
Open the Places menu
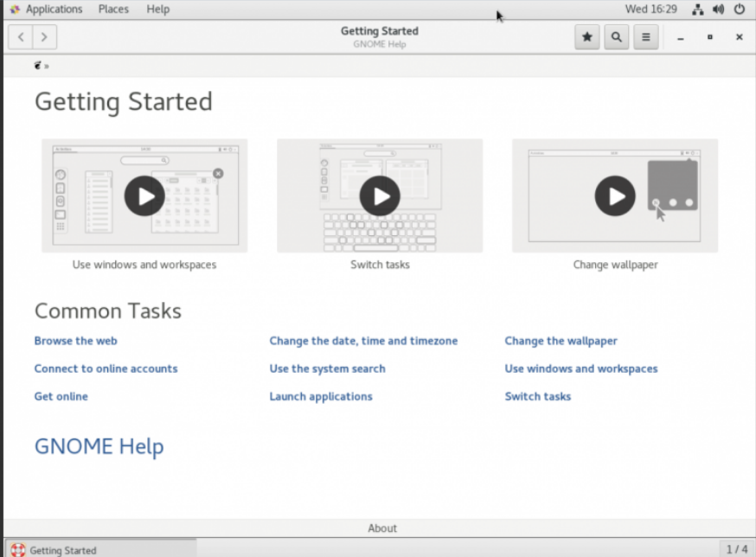tap(113, 10)
